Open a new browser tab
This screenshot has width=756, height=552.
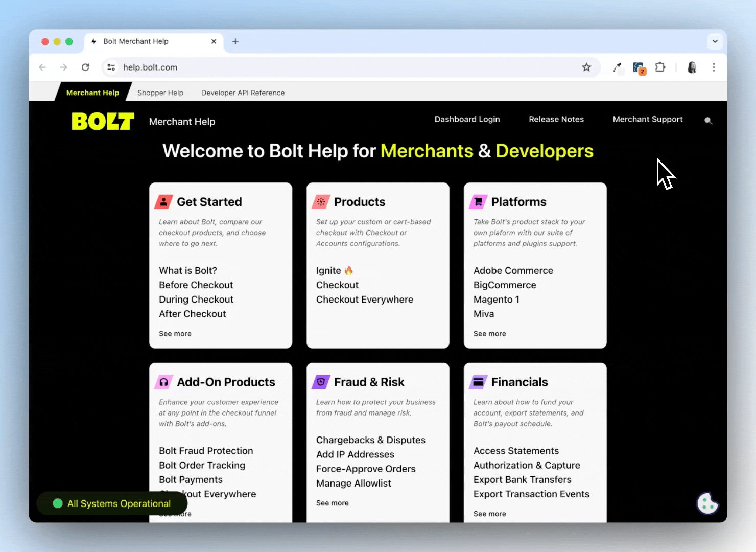coord(235,41)
